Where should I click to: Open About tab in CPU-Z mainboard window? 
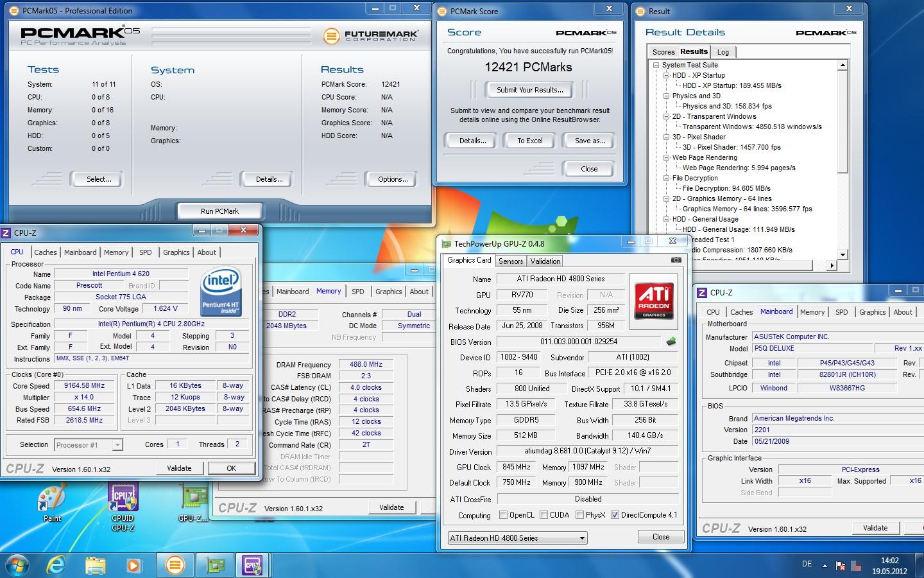click(903, 312)
